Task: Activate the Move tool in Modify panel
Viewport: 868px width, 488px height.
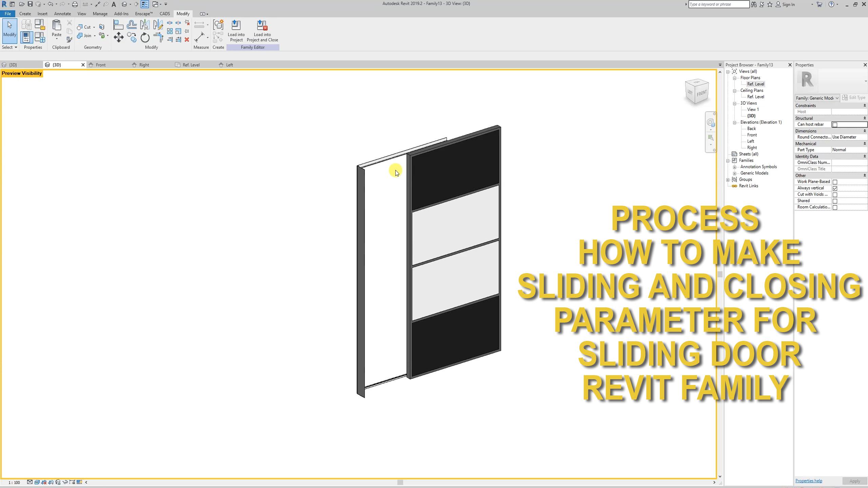Action: pos(119,38)
